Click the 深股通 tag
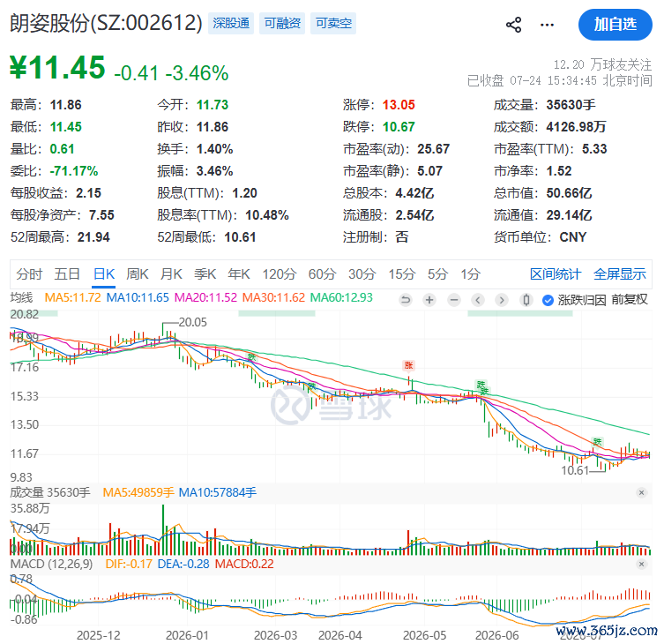The height and width of the screenshot is (644, 664). pos(231,23)
